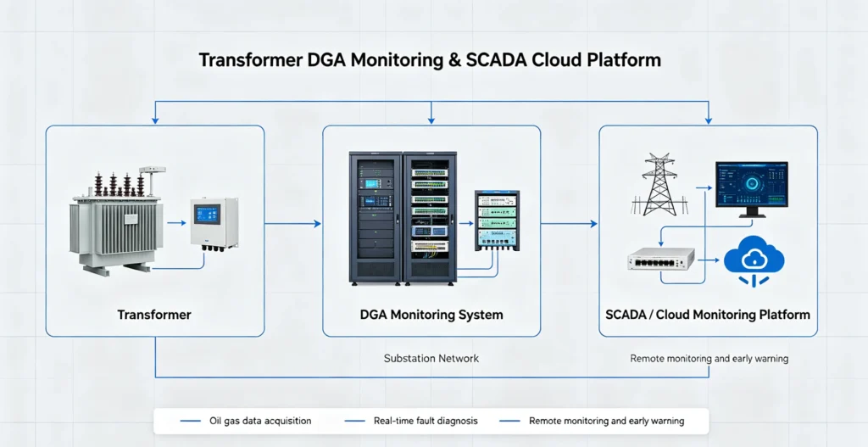Click the network switch icon

pos(661,259)
